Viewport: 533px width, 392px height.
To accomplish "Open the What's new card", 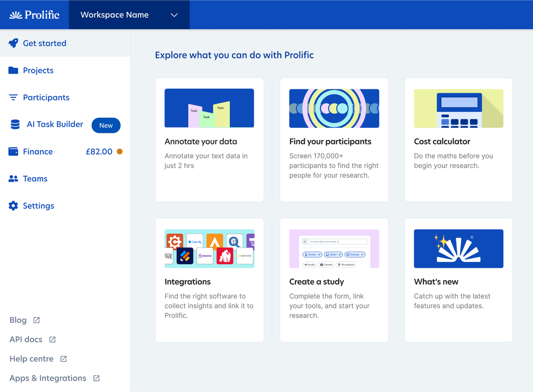I will pyautogui.click(x=458, y=280).
